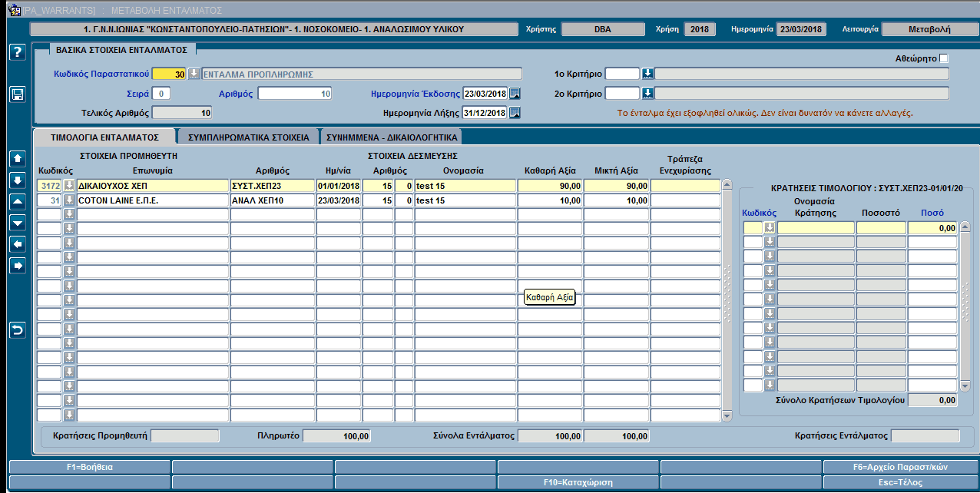This screenshot has height=493, width=980.
Task: Open supplier lookup arrow next to code 3172
Action: point(69,186)
